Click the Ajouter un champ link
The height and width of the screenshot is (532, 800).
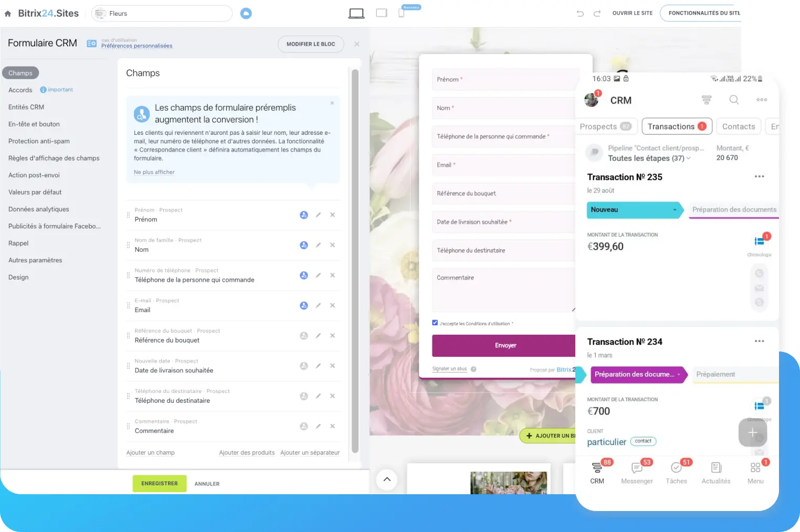click(x=151, y=453)
